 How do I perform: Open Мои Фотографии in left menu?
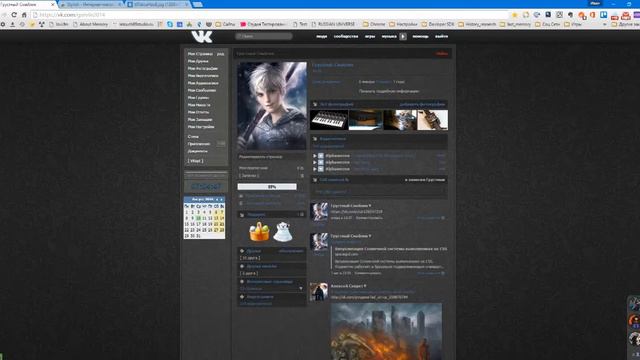click(203, 69)
